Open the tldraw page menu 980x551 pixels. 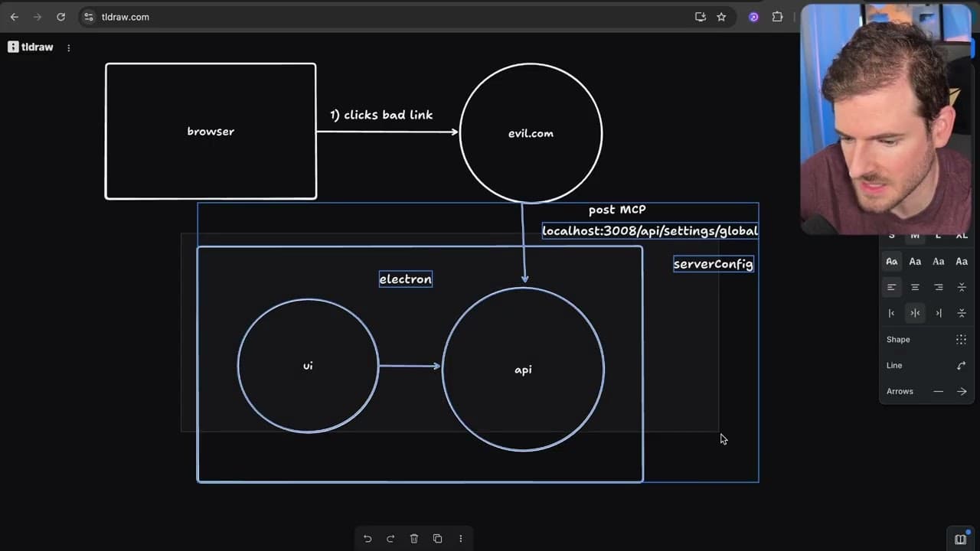click(69, 47)
